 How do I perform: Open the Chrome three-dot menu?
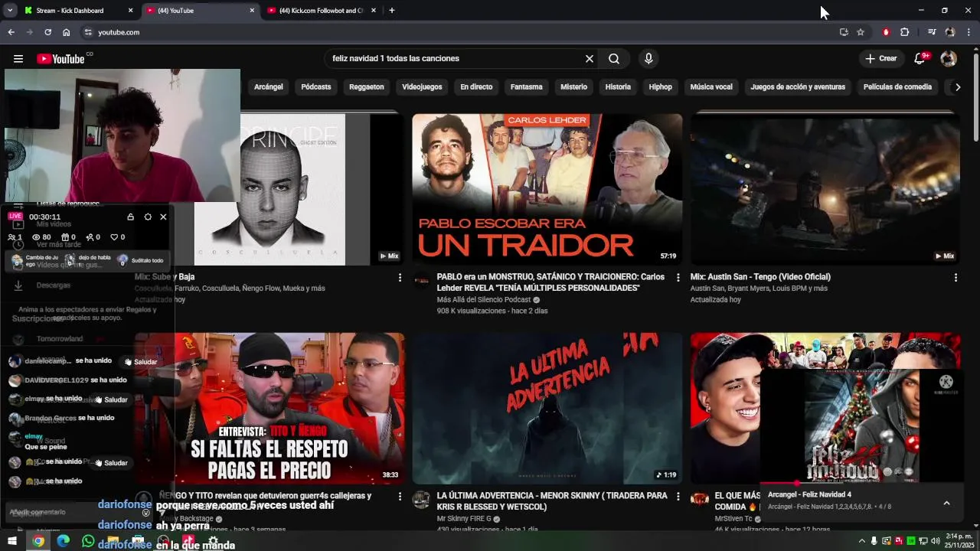coord(969,32)
